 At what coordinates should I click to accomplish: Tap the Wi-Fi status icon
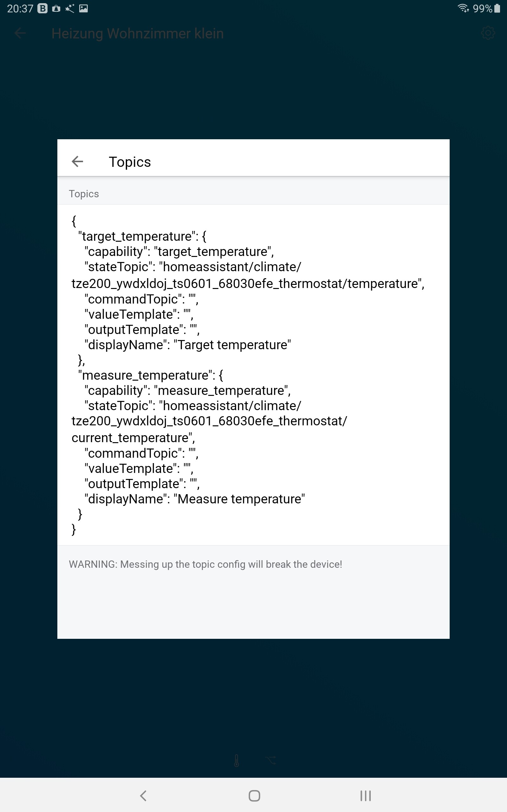pos(463,8)
